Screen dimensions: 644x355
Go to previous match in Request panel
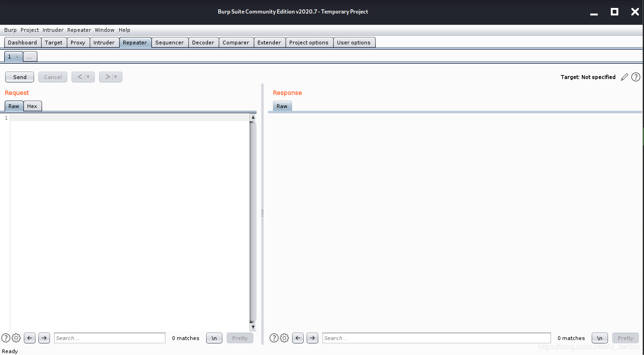pyautogui.click(x=30, y=338)
